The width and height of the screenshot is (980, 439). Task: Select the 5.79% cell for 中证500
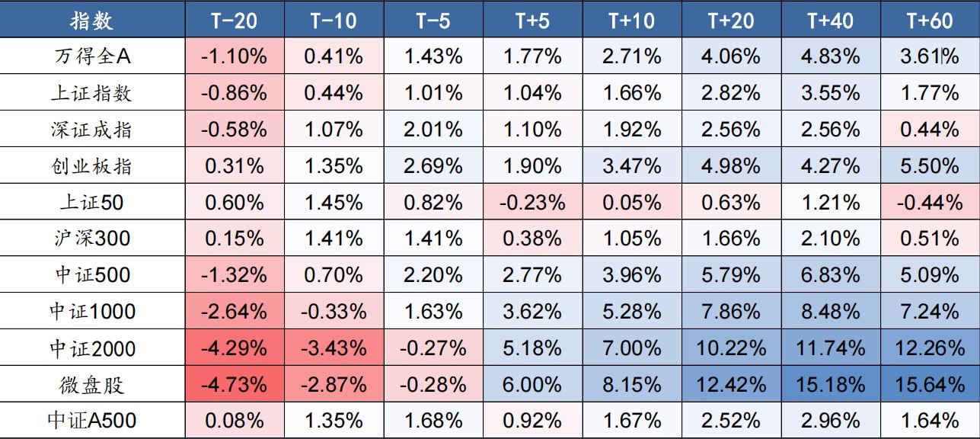(731, 275)
